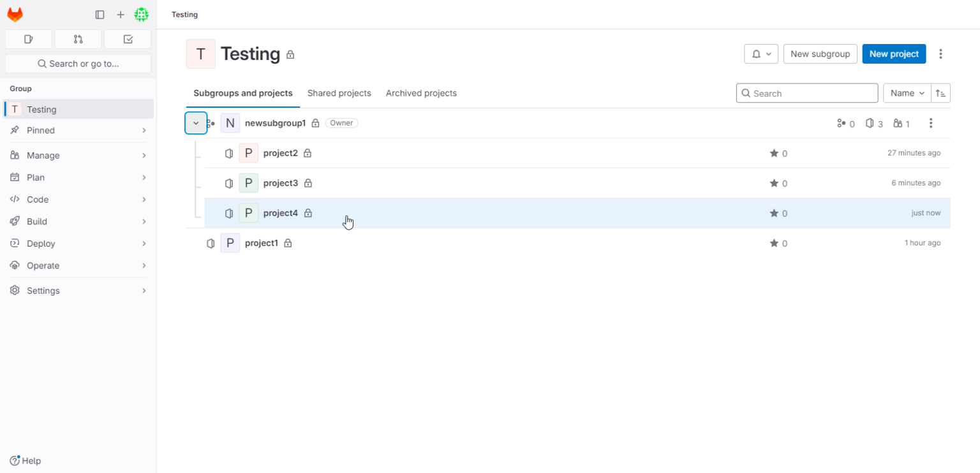Click the private lock icon beside Testing title
Image resolution: width=980 pixels, height=473 pixels.
pyautogui.click(x=290, y=55)
